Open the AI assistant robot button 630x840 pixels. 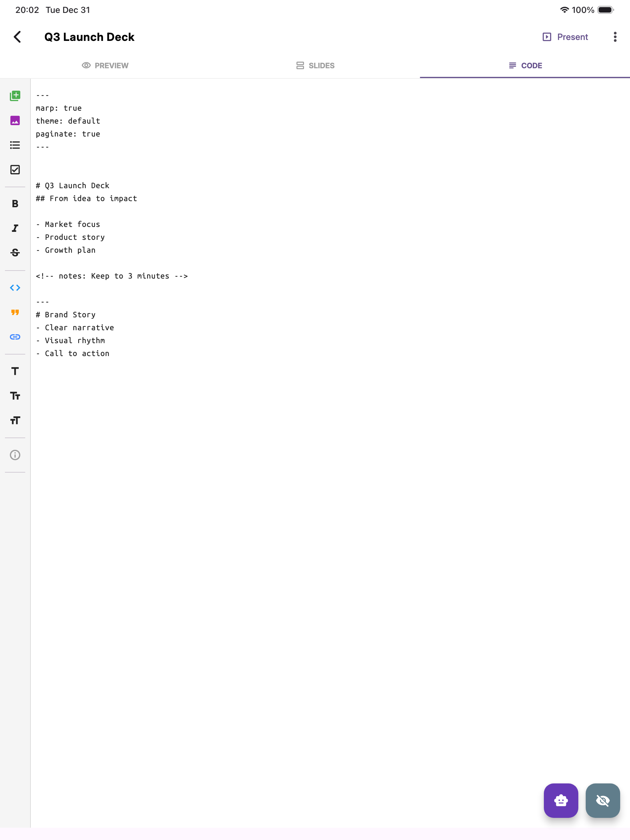coord(561,801)
